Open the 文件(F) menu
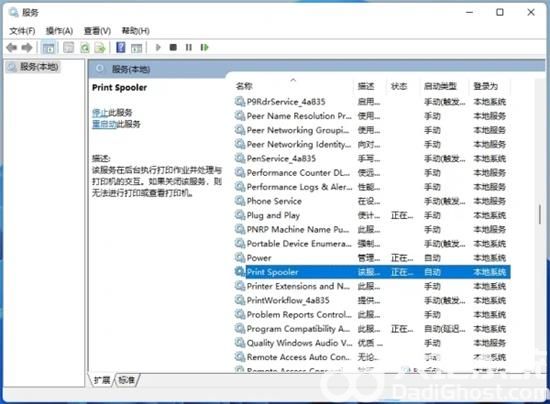The image size is (550, 404). (22, 31)
